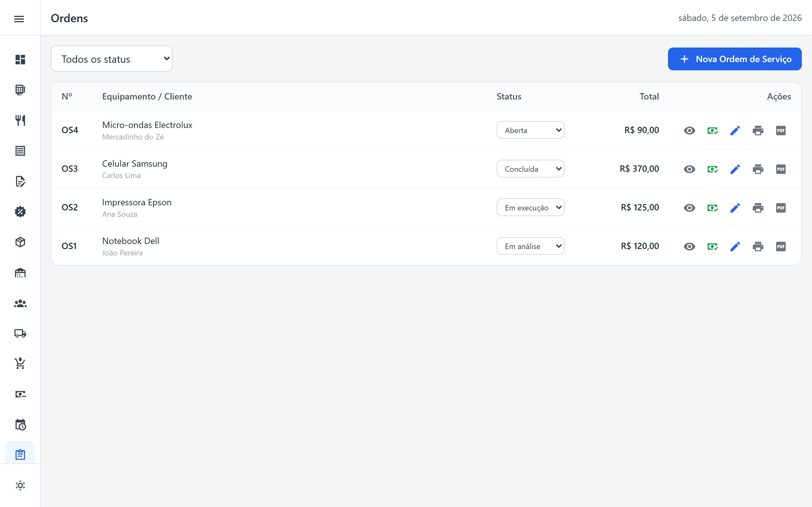Open the customers group sidebar icon
Image resolution: width=812 pixels, height=507 pixels.
pos(20,303)
